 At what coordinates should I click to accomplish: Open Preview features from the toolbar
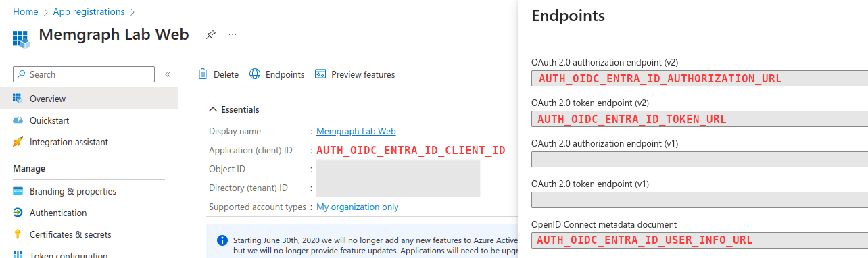pos(355,74)
